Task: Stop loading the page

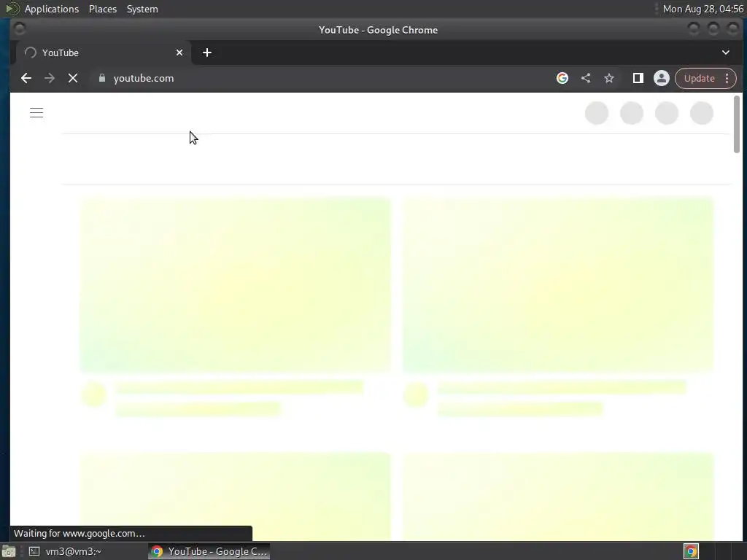Action: click(73, 78)
